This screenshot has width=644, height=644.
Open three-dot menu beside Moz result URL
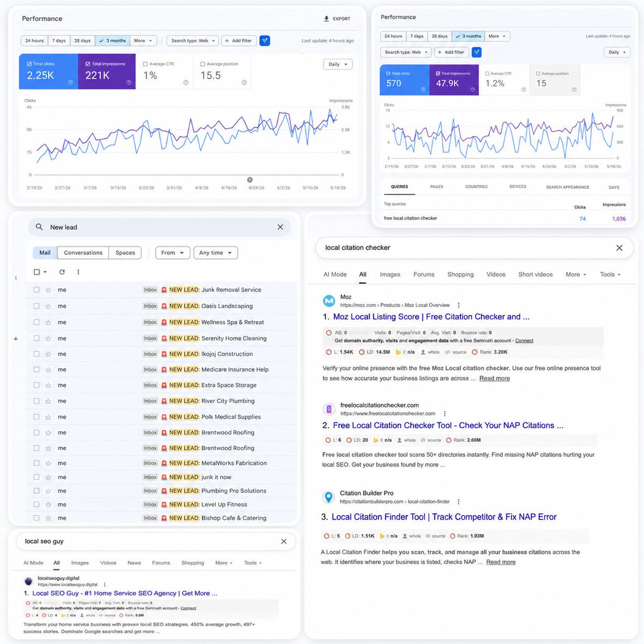(x=459, y=305)
